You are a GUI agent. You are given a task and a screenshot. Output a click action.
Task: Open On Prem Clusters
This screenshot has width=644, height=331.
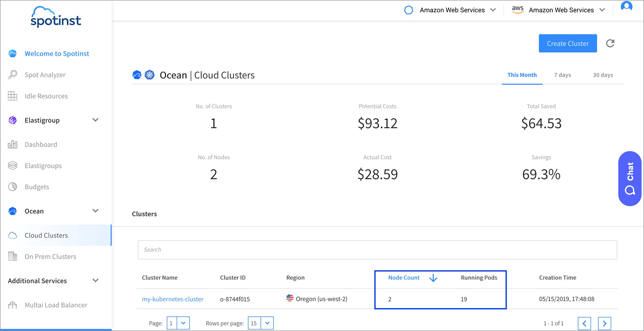(x=50, y=256)
